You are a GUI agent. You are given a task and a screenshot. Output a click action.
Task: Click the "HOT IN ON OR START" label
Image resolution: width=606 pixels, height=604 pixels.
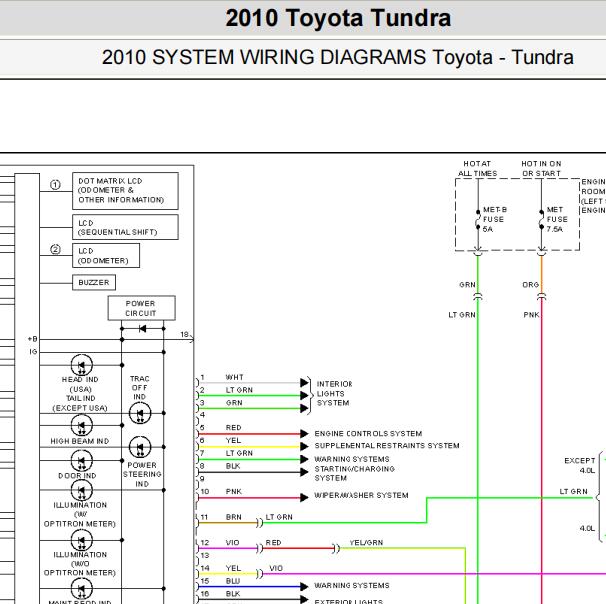point(541,168)
